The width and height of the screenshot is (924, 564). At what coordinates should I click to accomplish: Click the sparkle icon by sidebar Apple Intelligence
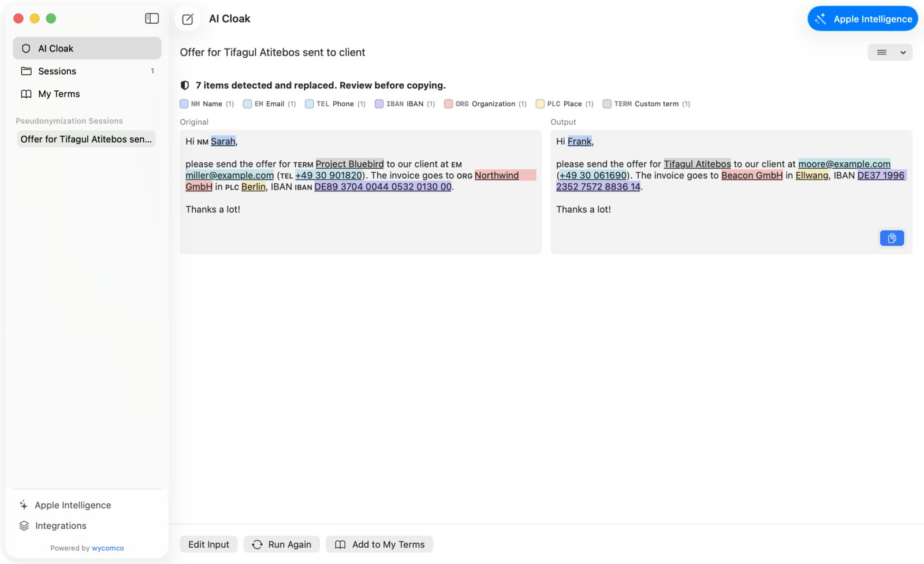[x=24, y=505]
